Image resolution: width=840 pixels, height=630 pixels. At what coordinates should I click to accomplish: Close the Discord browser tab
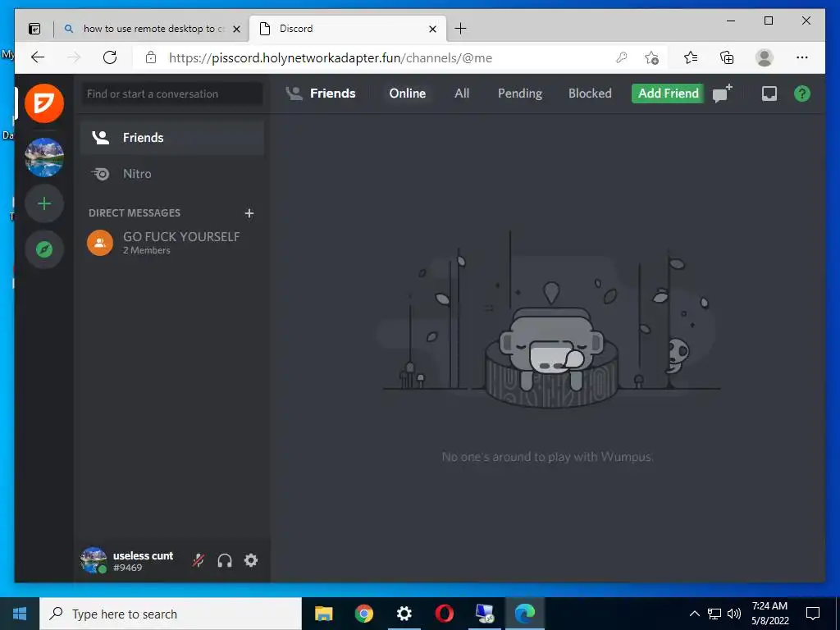(x=433, y=29)
